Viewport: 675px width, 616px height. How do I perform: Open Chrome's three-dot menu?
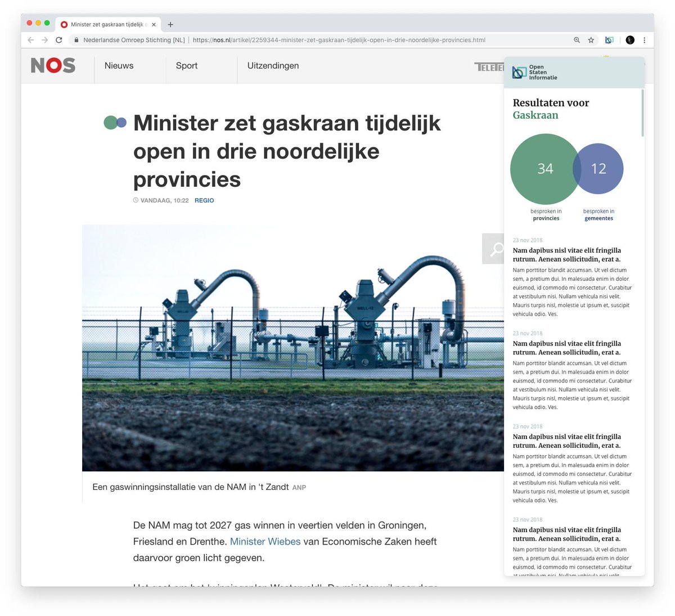(x=645, y=40)
